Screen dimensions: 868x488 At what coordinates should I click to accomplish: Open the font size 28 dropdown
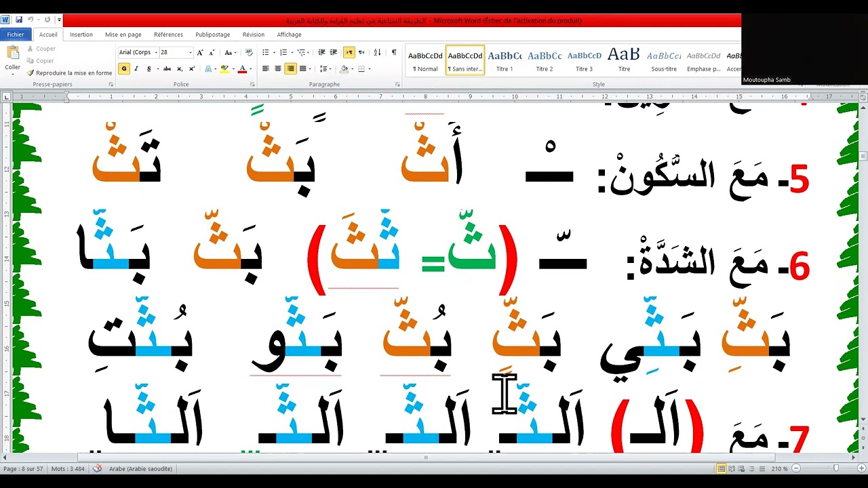point(191,52)
